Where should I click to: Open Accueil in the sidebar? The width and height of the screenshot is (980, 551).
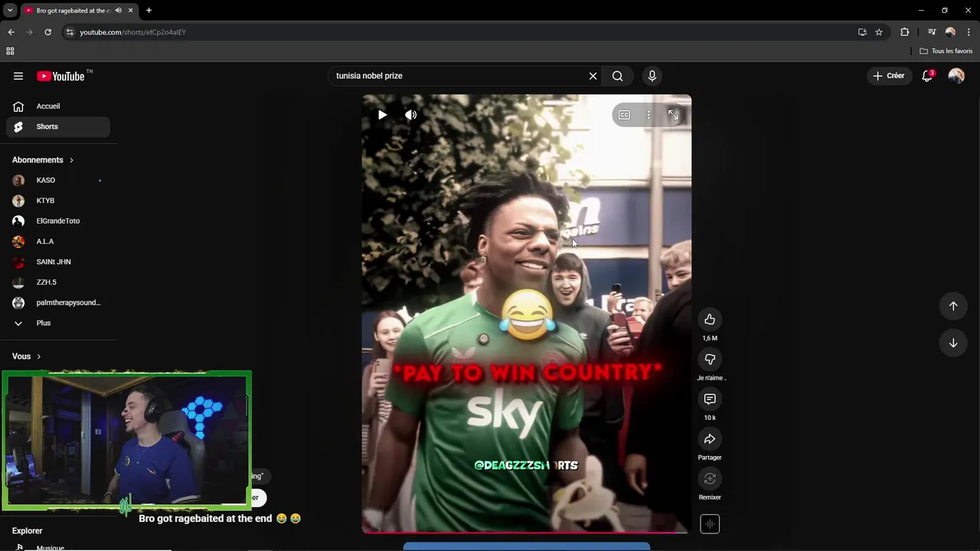(58, 106)
